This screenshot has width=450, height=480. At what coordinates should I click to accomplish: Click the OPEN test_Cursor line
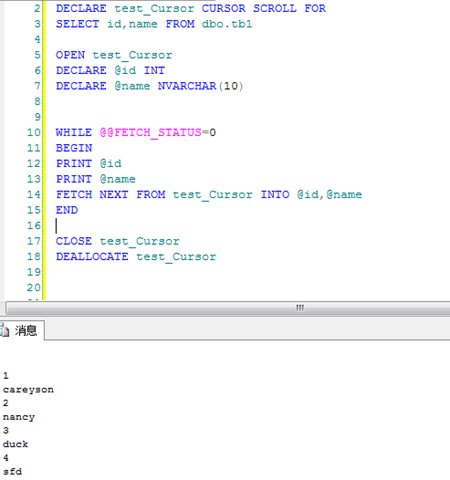(114, 55)
